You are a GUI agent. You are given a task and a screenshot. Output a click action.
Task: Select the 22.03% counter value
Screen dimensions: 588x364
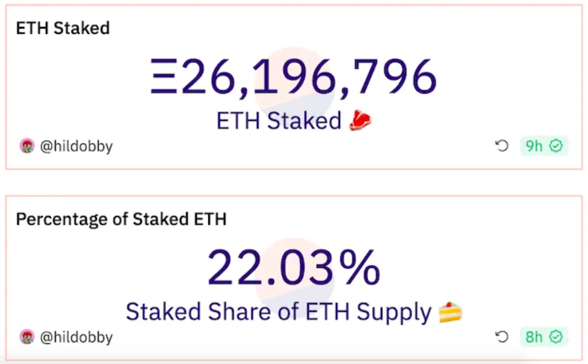click(293, 267)
